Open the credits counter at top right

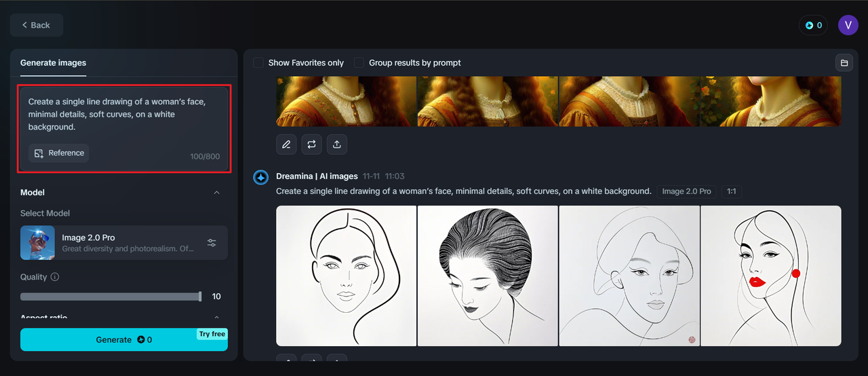[813, 25]
